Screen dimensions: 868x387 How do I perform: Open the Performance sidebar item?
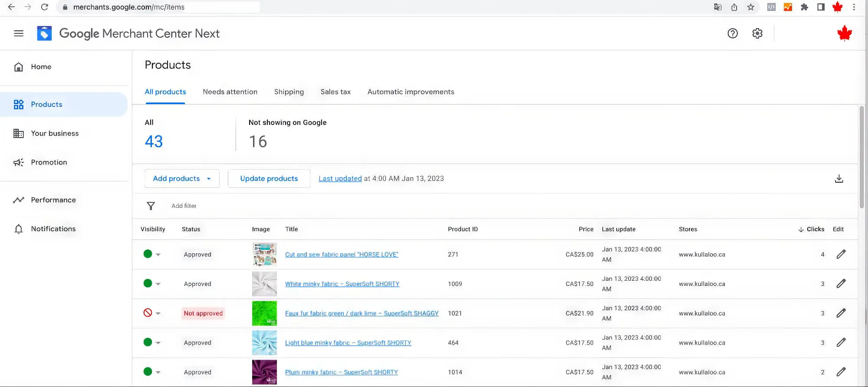53,200
